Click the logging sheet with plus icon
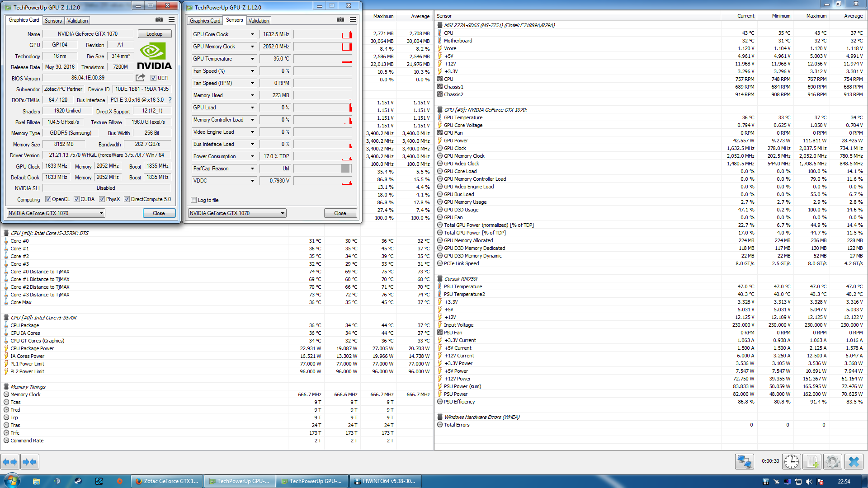Viewport: 868px width, 488px height. [812, 462]
